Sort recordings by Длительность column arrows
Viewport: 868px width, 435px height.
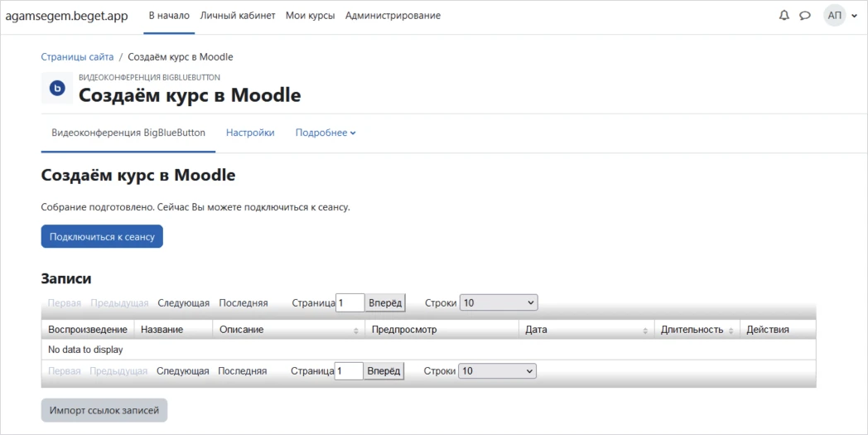pos(731,330)
